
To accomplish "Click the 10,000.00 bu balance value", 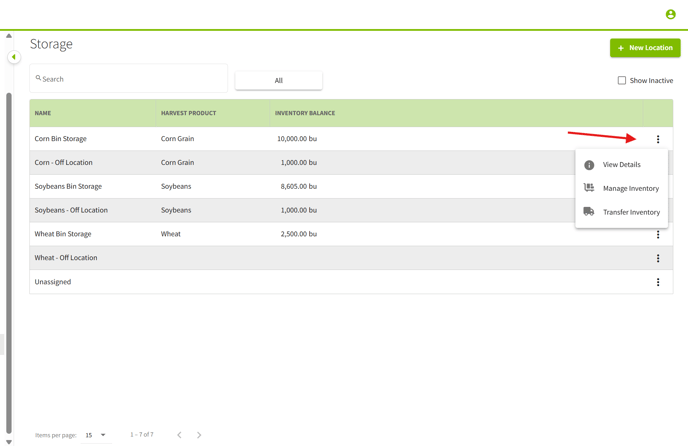I will click(x=297, y=139).
